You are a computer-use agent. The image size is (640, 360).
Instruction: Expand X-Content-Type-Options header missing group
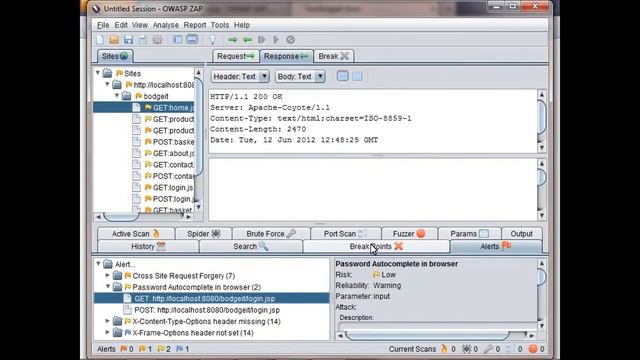tap(108, 321)
